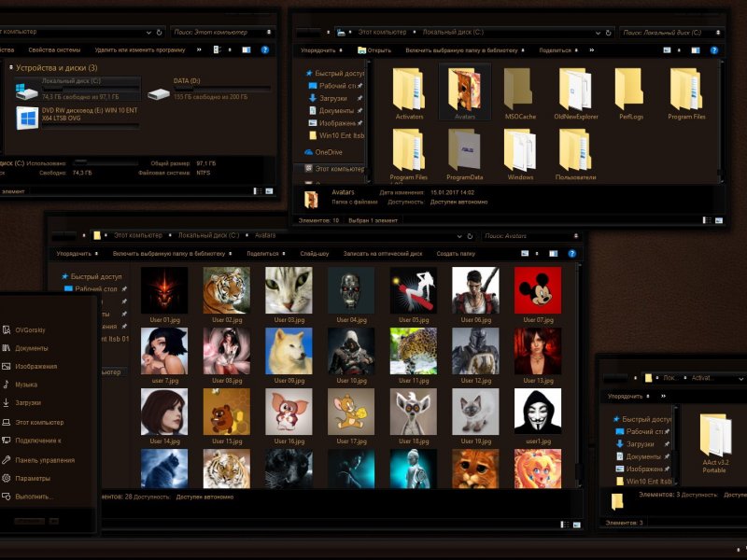Click the help icon in Этот компьютер window
Screen dimensions: 747x560
pyautogui.click(x=265, y=49)
